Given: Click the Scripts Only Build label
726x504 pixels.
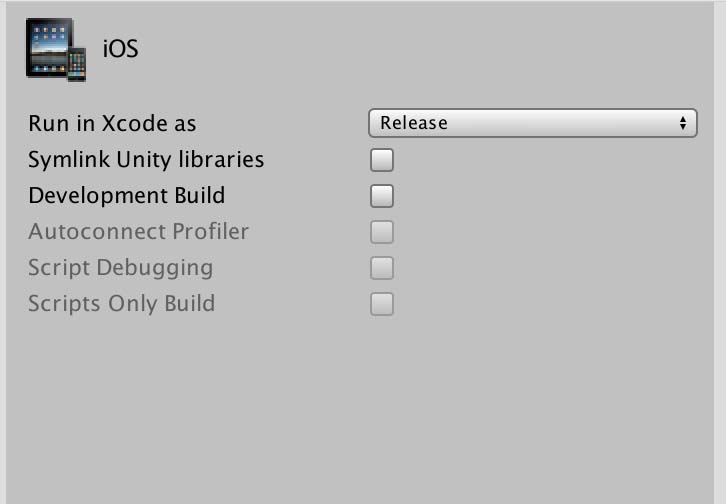Looking at the screenshot, I should [x=121, y=304].
